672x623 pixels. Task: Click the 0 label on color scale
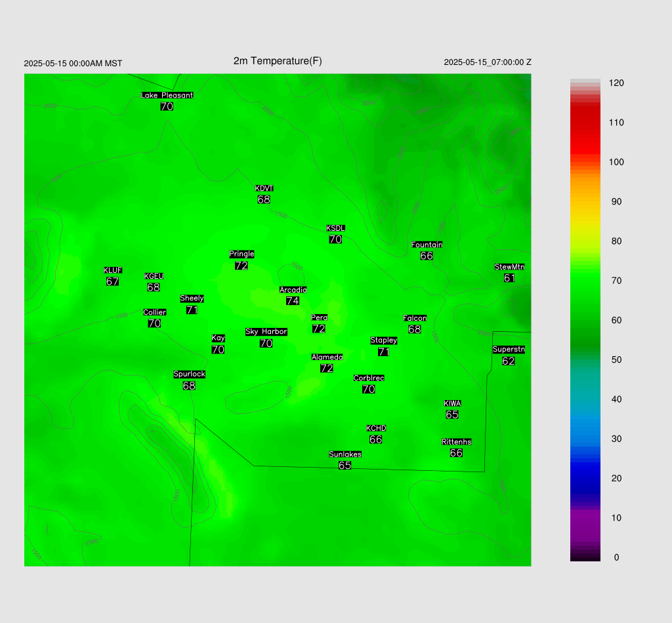pyautogui.click(x=616, y=557)
